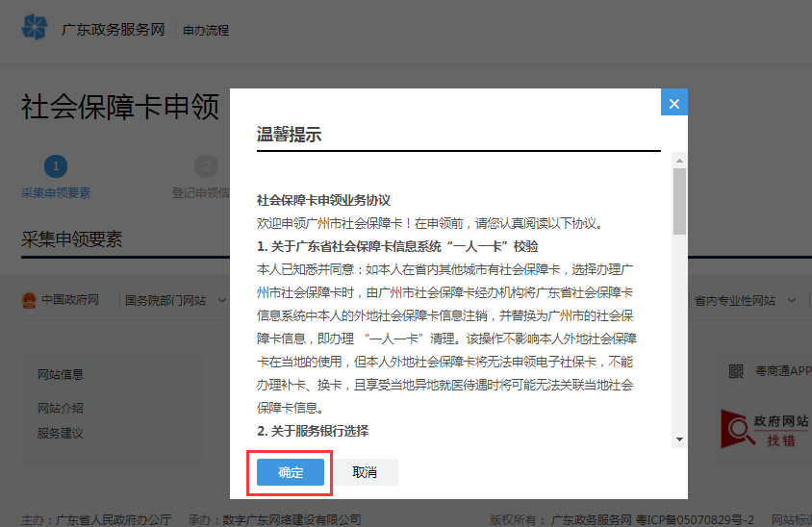This screenshot has width=812, height=527.
Task: Click the 广东政务服务网 windmill logo
Action: 35,27
